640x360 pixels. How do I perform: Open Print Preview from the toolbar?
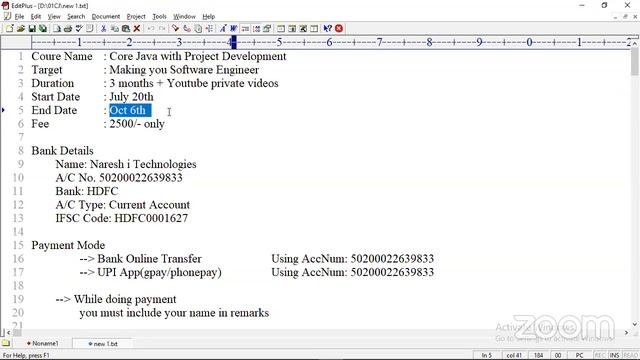pos(57,29)
